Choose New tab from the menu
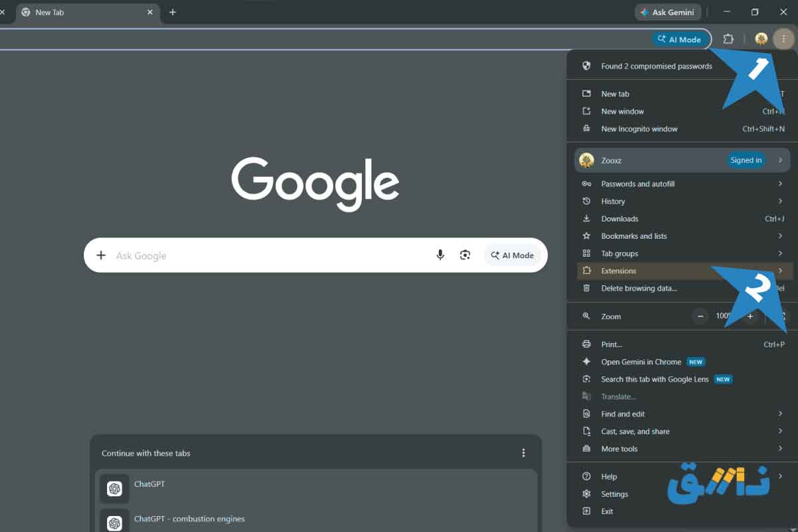 click(682, 94)
